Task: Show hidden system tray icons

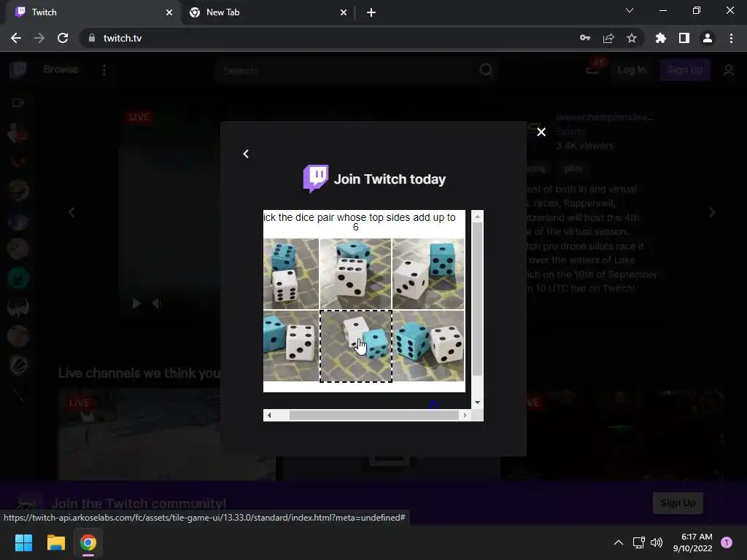Action: pyautogui.click(x=619, y=542)
